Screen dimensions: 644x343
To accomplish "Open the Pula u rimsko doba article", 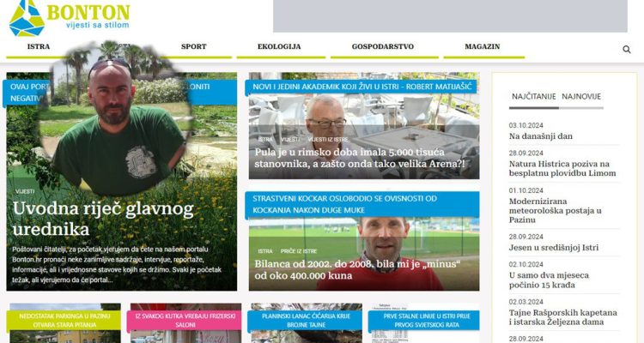I will point(360,158).
